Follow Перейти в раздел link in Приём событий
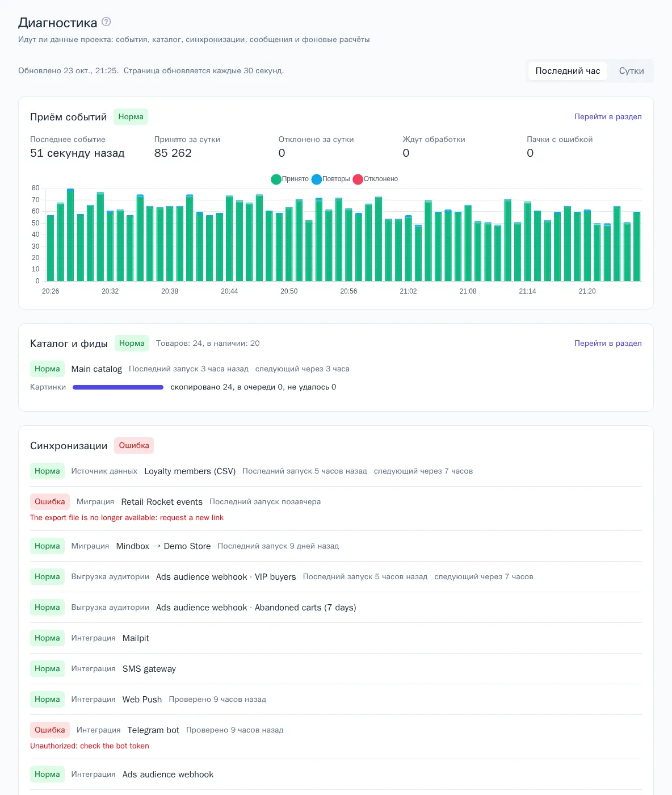This screenshot has height=795, width=672. click(x=608, y=116)
